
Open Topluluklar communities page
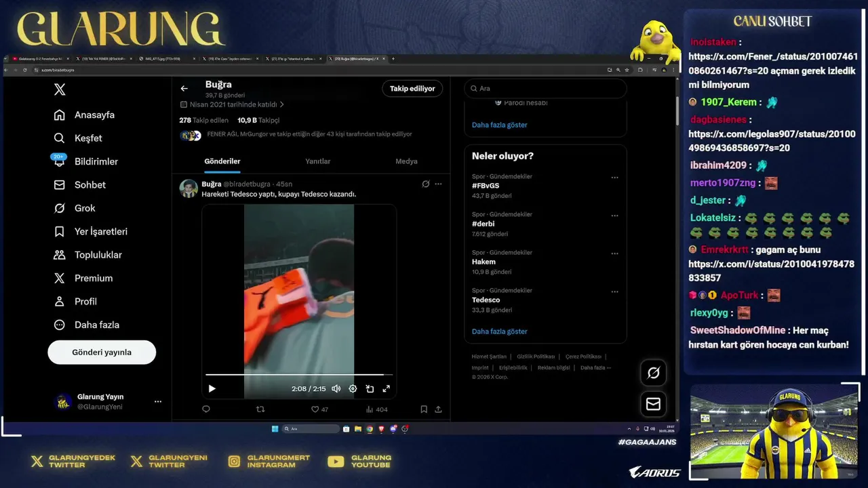[88, 255]
